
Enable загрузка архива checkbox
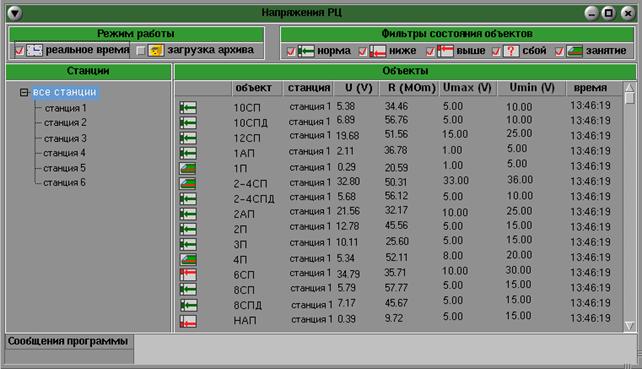(x=141, y=51)
